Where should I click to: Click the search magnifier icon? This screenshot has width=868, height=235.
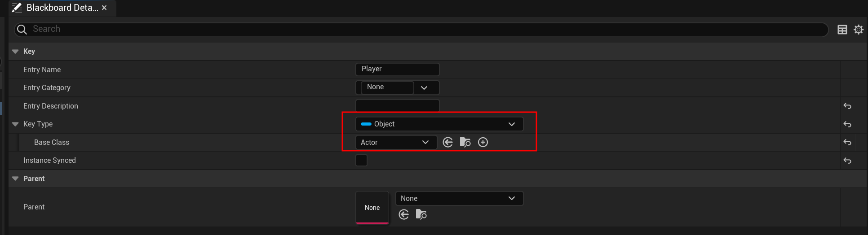pos(22,30)
